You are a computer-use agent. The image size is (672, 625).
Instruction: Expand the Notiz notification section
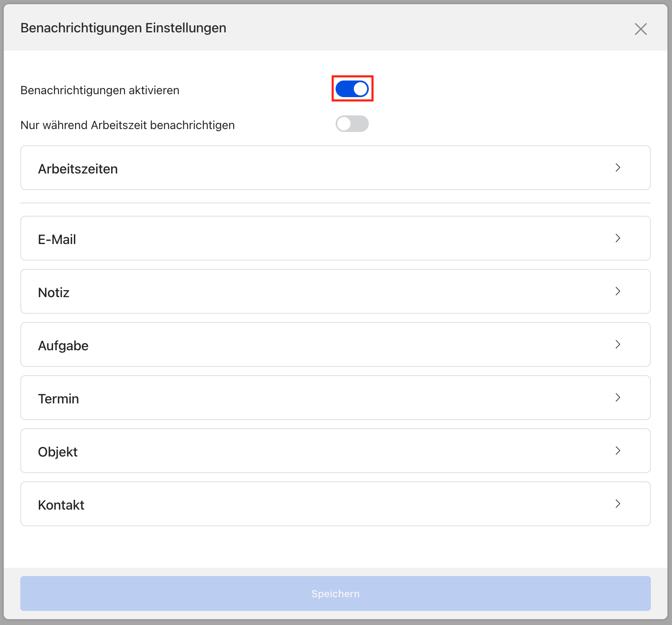pos(54,293)
